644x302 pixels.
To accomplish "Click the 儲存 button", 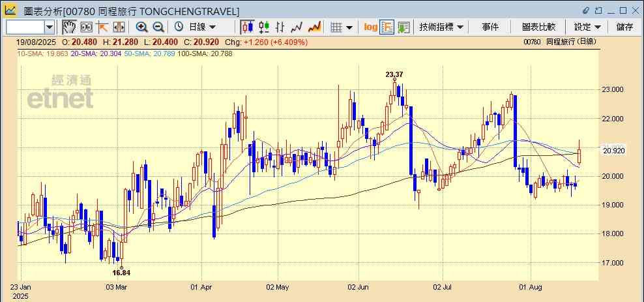I will click(624, 27).
